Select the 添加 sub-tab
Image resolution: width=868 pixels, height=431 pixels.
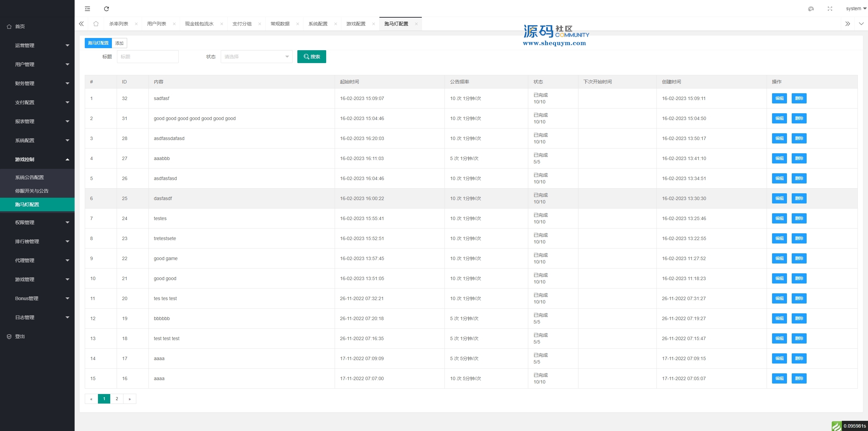coord(119,43)
